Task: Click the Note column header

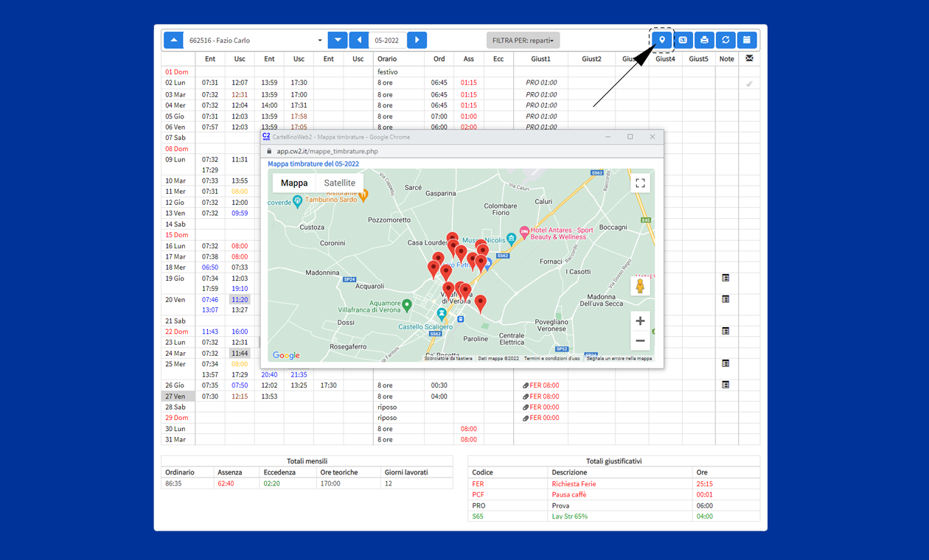Action: pos(727,59)
